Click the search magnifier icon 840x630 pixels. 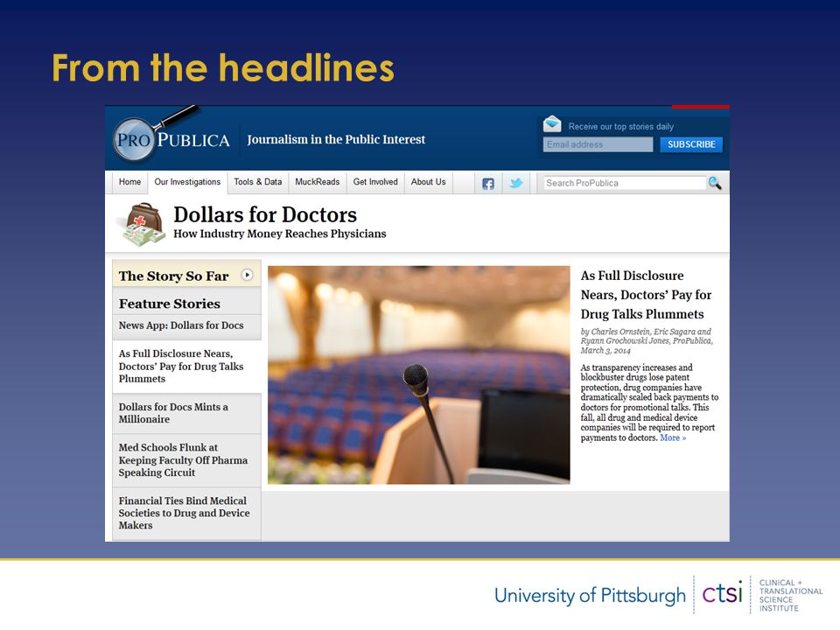(715, 183)
